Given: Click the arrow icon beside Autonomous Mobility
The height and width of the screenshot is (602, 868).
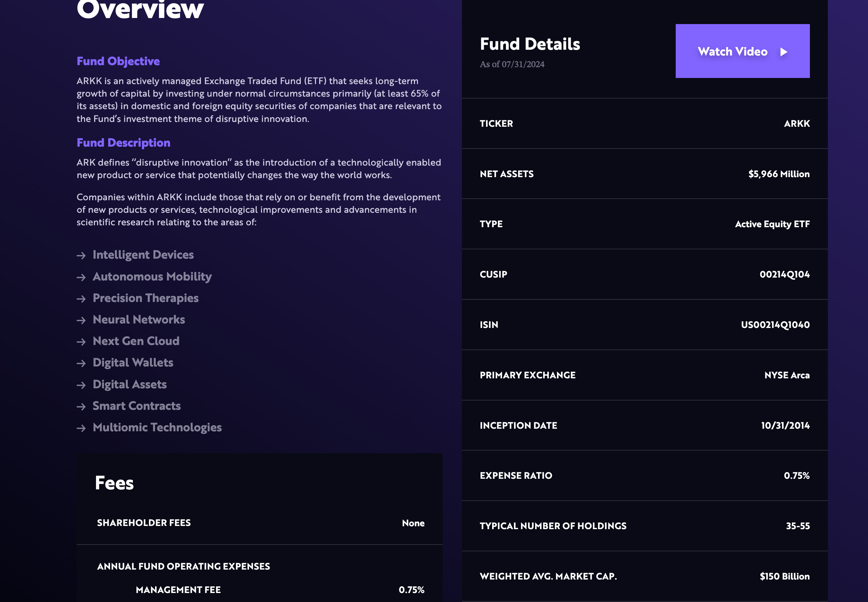Looking at the screenshot, I should point(81,278).
